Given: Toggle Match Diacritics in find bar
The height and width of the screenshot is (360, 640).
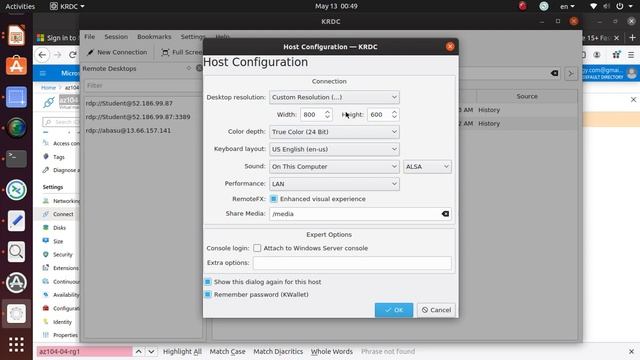Looking at the screenshot, I should [x=278, y=351].
